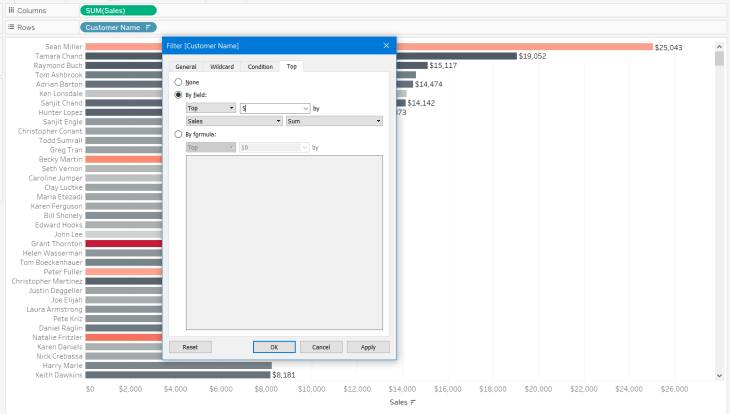Open the Sum aggregation dropdown
The width and height of the screenshot is (730, 414).
[334, 121]
